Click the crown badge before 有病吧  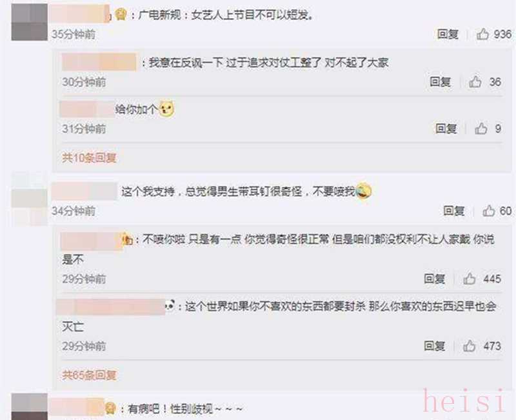110,408
